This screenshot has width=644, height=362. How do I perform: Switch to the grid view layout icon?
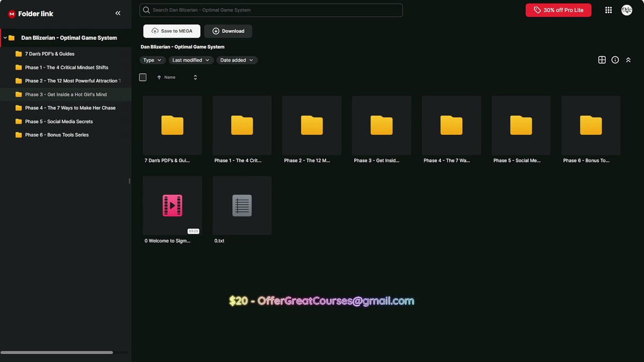tap(602, 60)
